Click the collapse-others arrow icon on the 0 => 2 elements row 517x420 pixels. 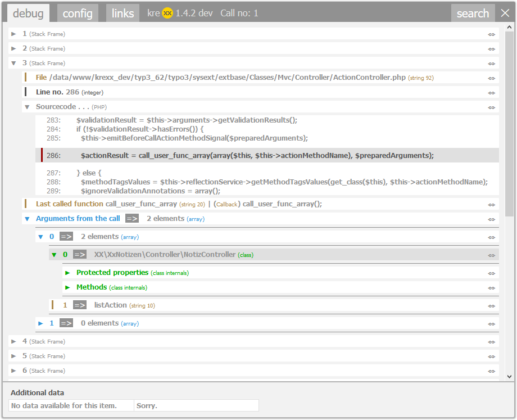pos(492,237)
